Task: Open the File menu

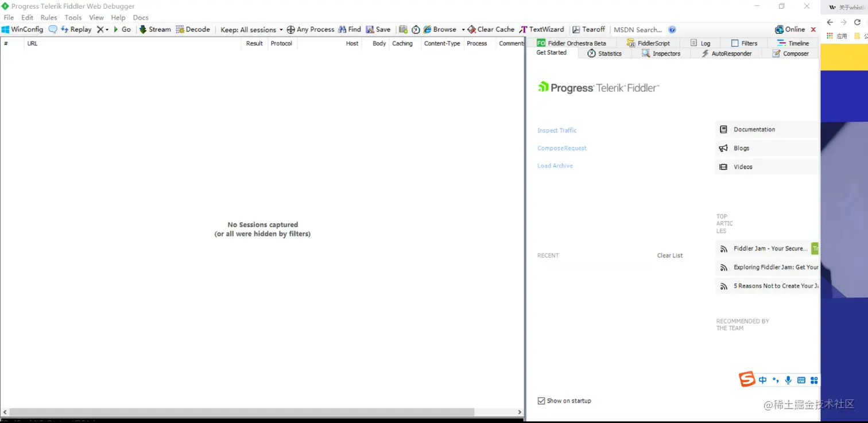Action: (9, 17)
